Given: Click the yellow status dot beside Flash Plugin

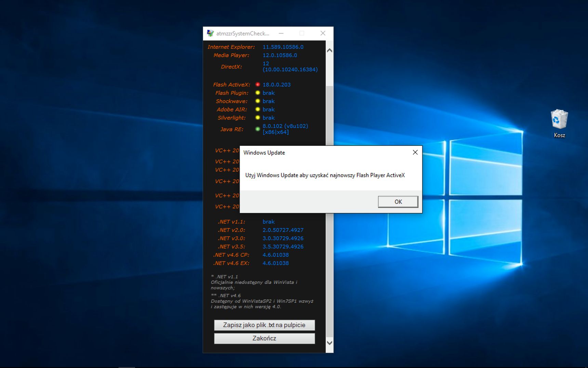Looking at the screenshot, I should tap(258, 93).
